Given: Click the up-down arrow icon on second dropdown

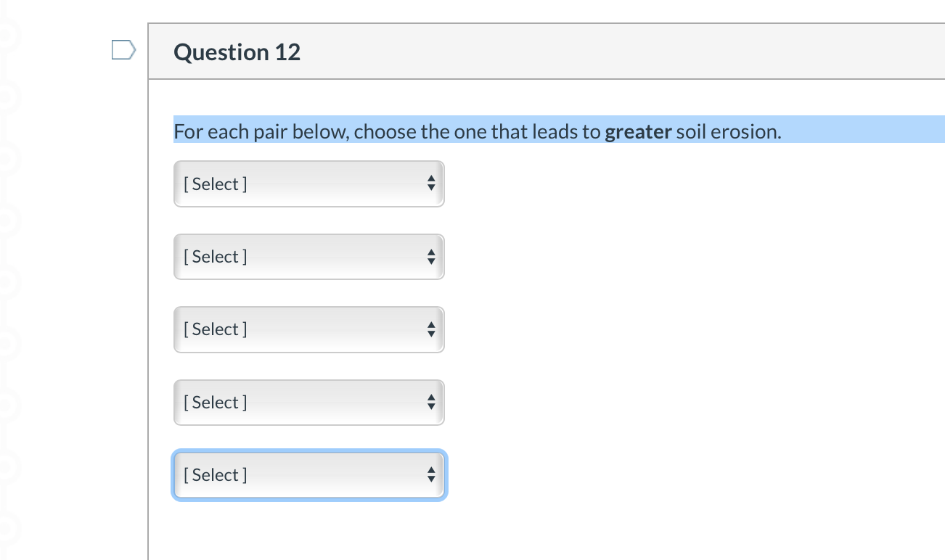Looking at the screenshot, I should tap(431, 257).
